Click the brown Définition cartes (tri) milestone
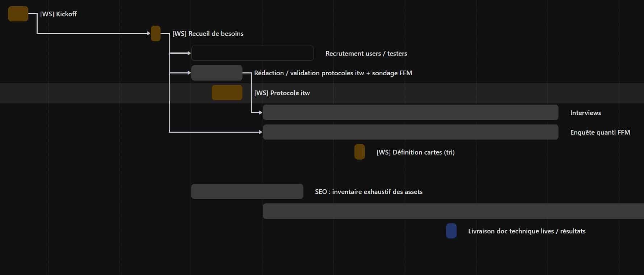This screenshot has width=644, height=275. coord(360,152)
